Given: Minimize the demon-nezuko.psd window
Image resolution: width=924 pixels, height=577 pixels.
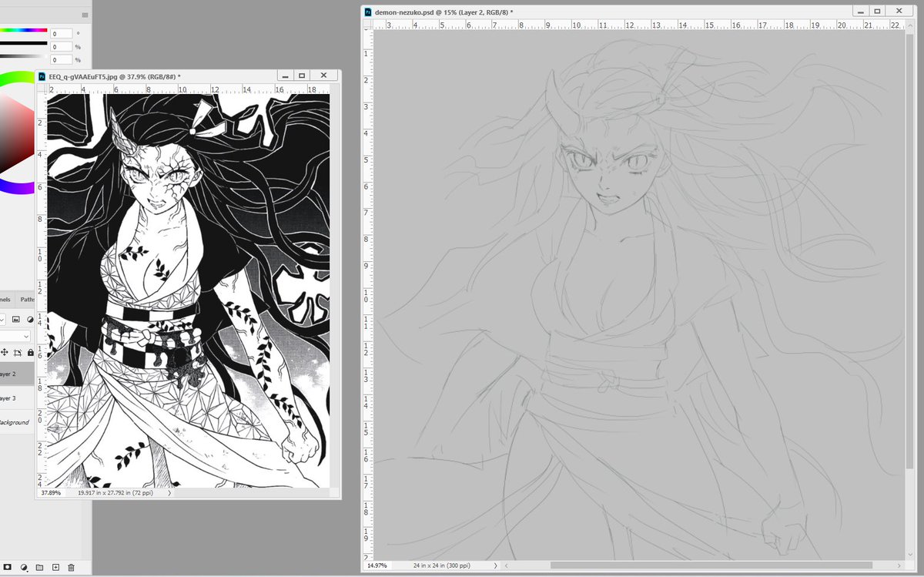Looking at the screenshot, I should tap(861, 12).
